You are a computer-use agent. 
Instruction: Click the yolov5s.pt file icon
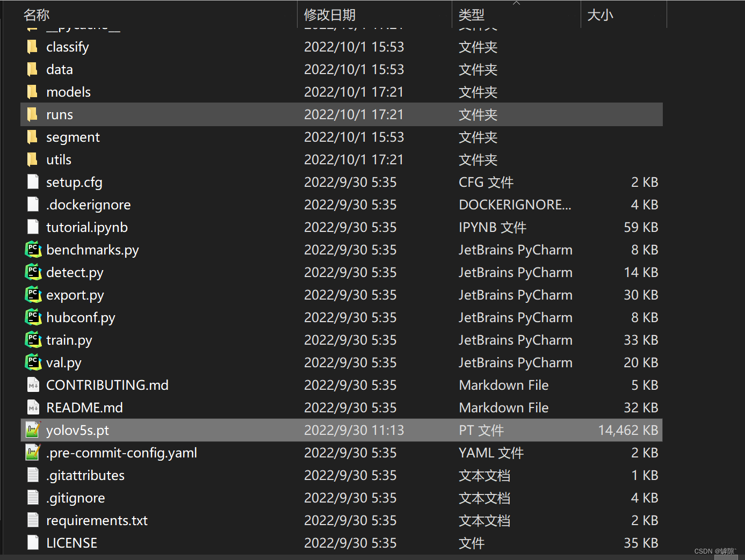(33, 430)
